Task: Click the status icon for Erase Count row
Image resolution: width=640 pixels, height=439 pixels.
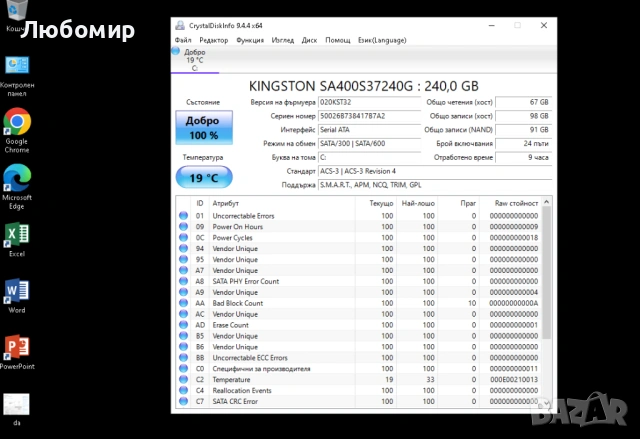Action: point(183,325)
